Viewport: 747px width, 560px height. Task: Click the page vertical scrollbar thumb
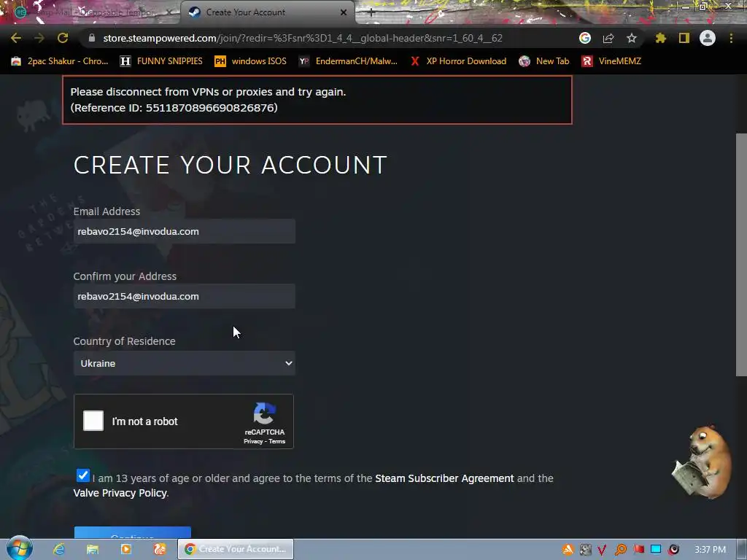click(741, 254)
